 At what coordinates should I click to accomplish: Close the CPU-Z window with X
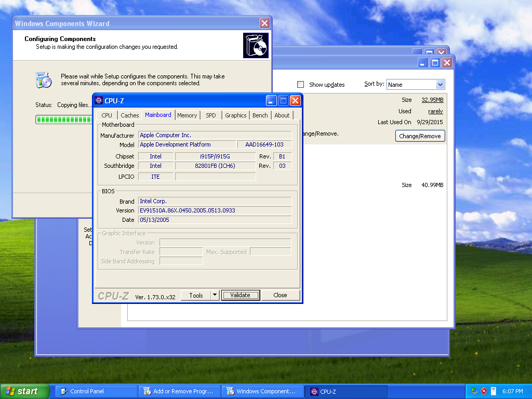point(296,100)
